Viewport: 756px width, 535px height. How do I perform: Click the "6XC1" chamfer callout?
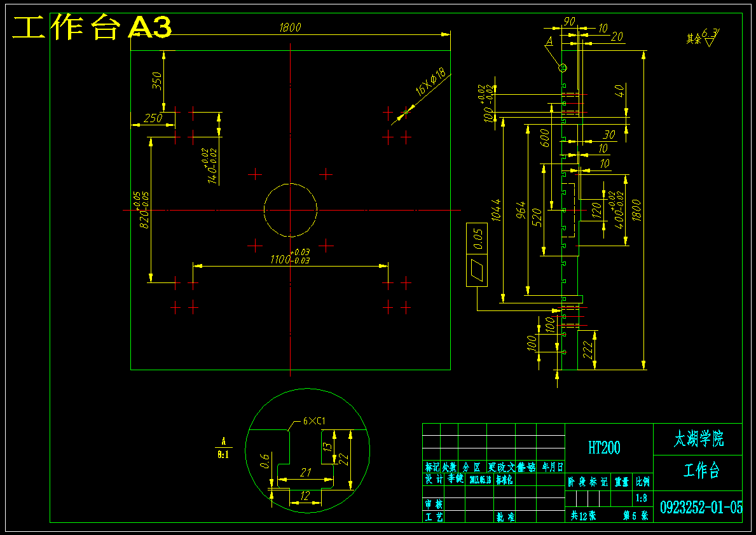pyautogui.click(x=314, y=421)
